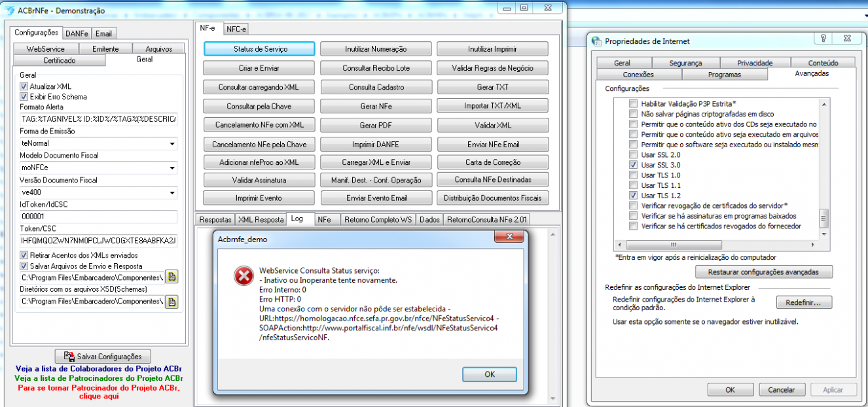Click Validar XML button
Screen dimensions: 868x407
point(493,125)
